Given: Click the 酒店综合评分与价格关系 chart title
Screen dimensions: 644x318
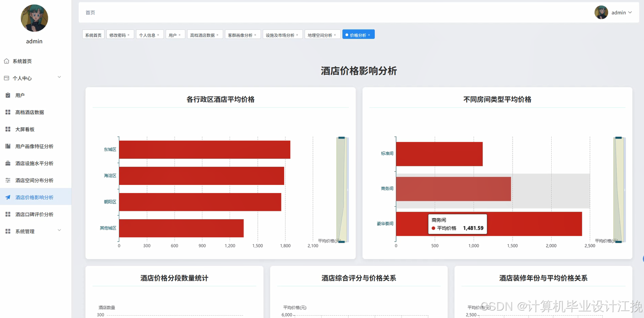Looking at the screenshot, I should pos(359,278).
